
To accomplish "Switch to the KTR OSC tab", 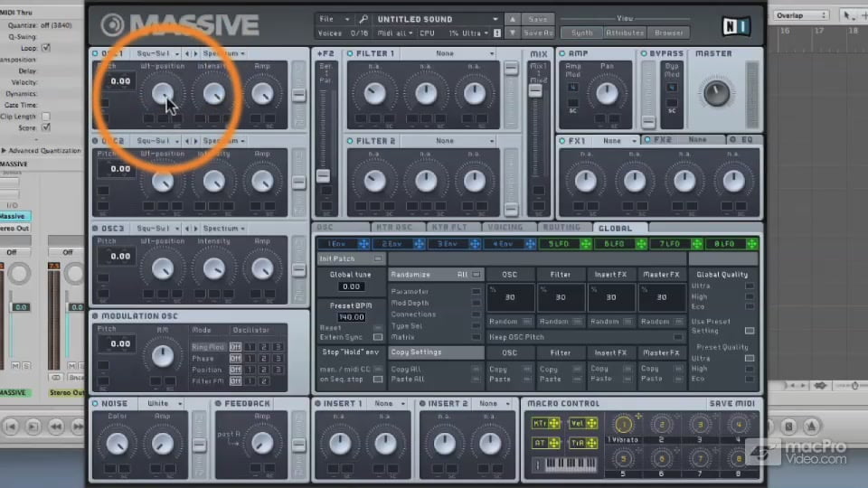I will pyautogui.click(x=397, y=228).
